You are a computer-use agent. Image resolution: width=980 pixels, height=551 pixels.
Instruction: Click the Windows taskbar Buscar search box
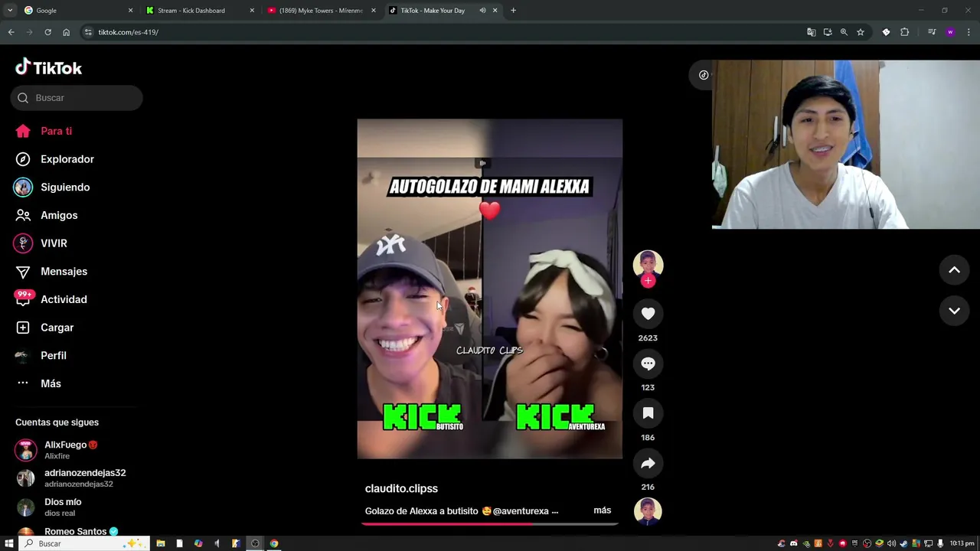point(84,543)
